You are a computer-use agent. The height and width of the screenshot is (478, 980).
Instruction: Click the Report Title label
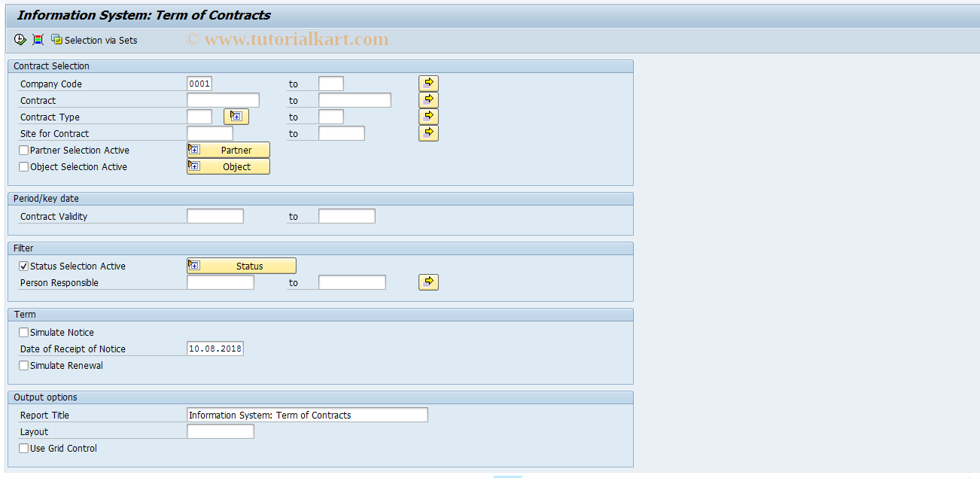(x=44, y=416)
